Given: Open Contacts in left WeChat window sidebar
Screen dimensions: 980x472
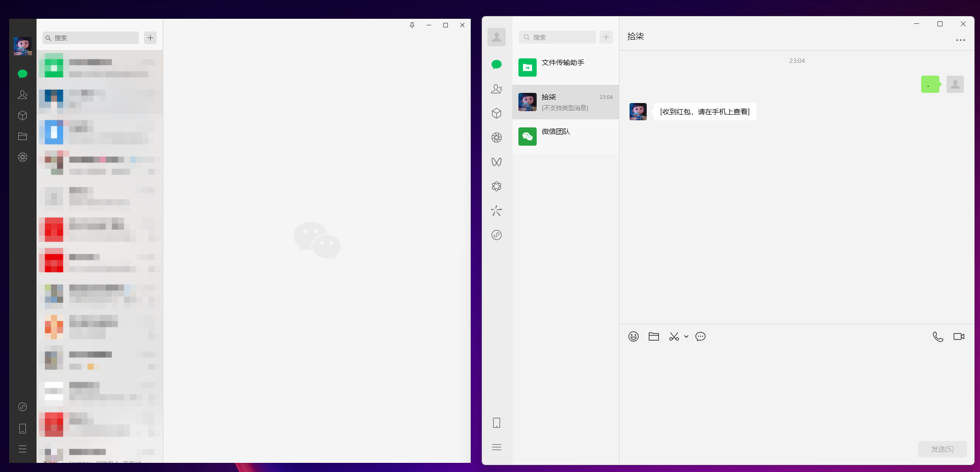Looking at the screenshot, I should (x=22, y=95).
